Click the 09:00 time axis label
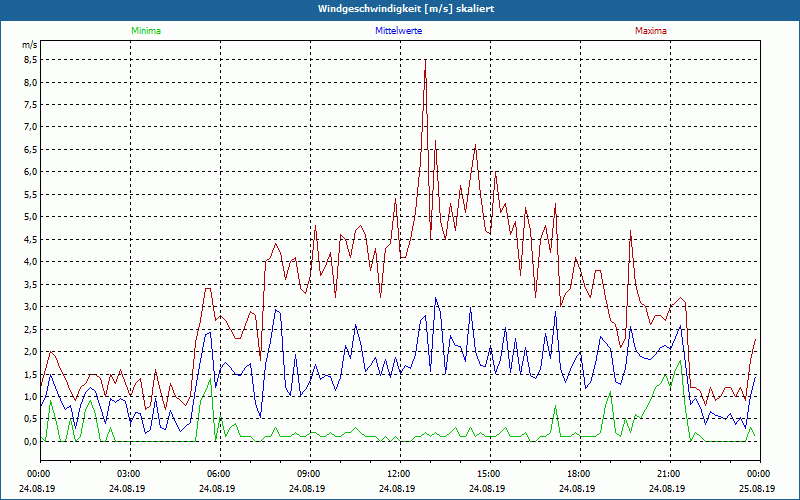Screen dimensions: 800x500 click(308, 474)
